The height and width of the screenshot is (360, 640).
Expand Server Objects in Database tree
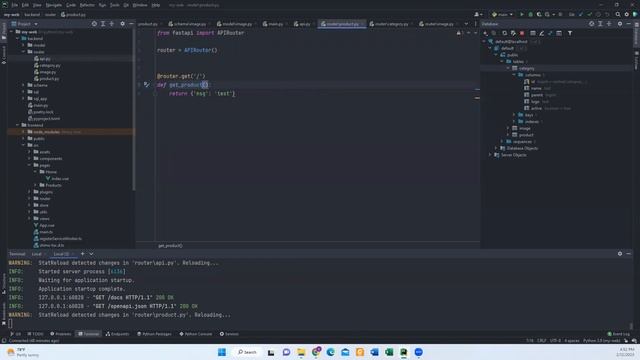(490, 155)
